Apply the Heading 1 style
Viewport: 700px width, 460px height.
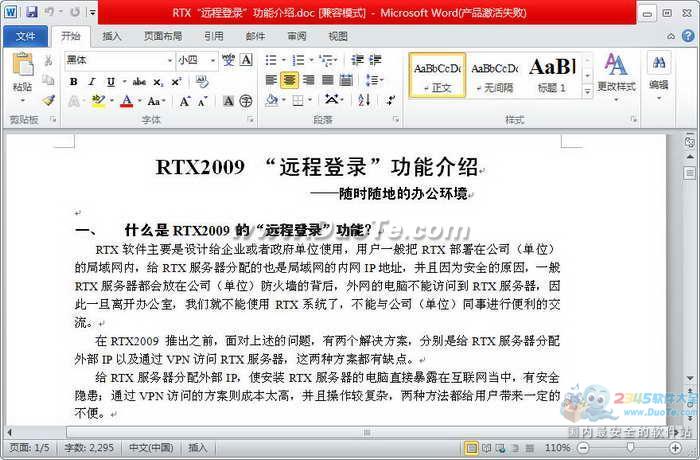552,75
